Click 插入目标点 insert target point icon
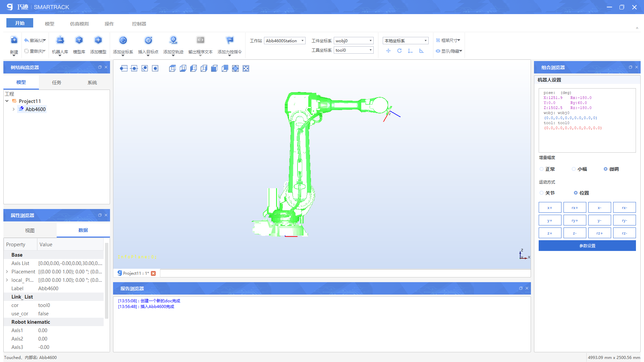644x362 pixels. [148, 40]
